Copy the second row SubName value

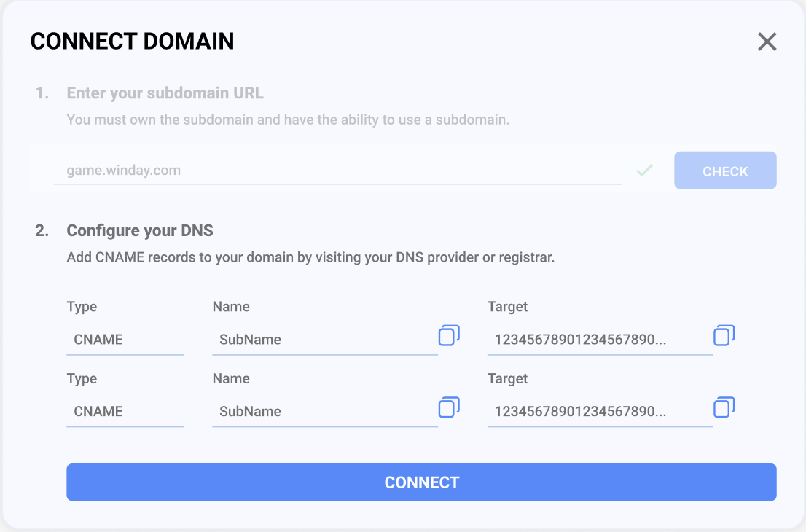449,407
